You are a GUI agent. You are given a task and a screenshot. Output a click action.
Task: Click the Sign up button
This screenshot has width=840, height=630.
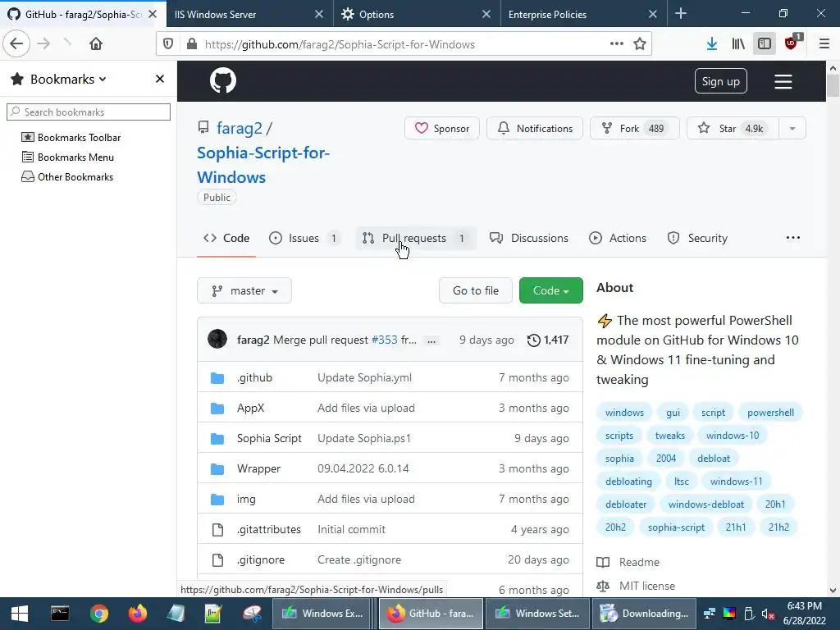[x=720, y=81]
